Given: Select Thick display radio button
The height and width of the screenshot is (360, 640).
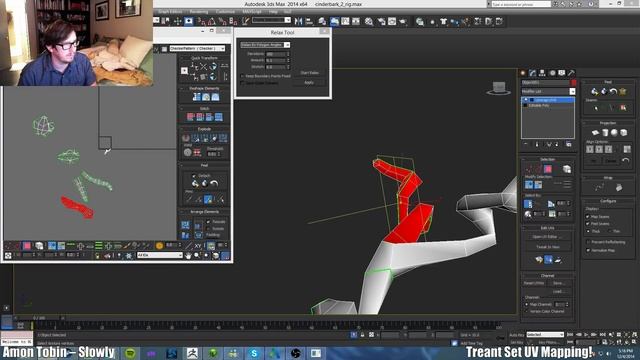Looking at the screenshot, I should [588, 231].
